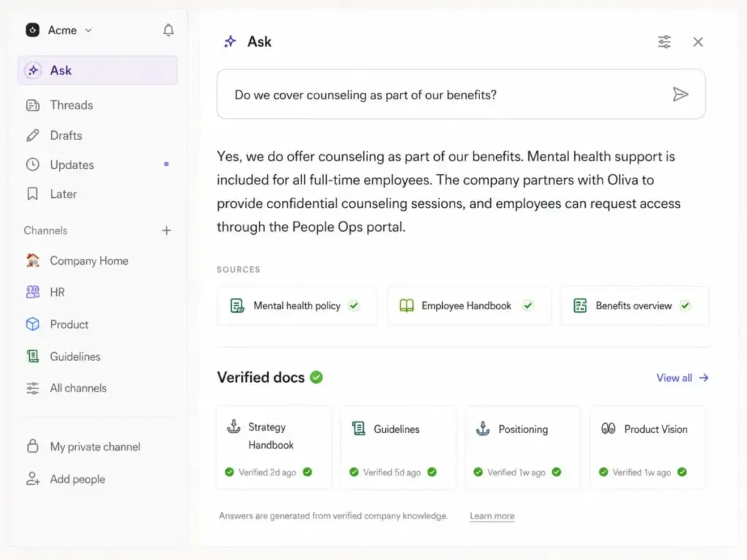Click the Drafts pencil icon
Viewport: 747px width, 560px height.
(x=32, y=136)
